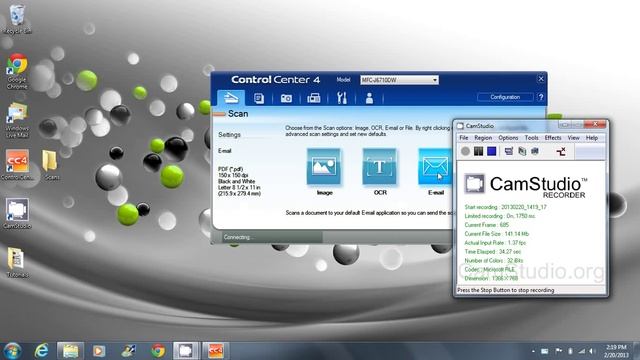
Task: Click the 'Current Frame : 685' line
Action: (x=487, y=225)
